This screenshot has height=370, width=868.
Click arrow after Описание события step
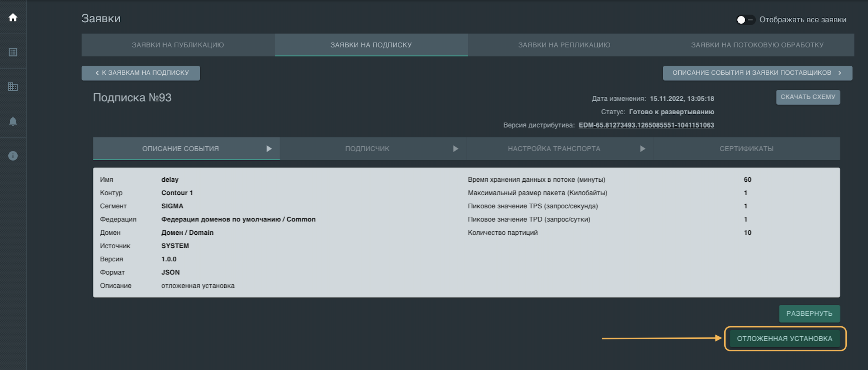[268, 149]
